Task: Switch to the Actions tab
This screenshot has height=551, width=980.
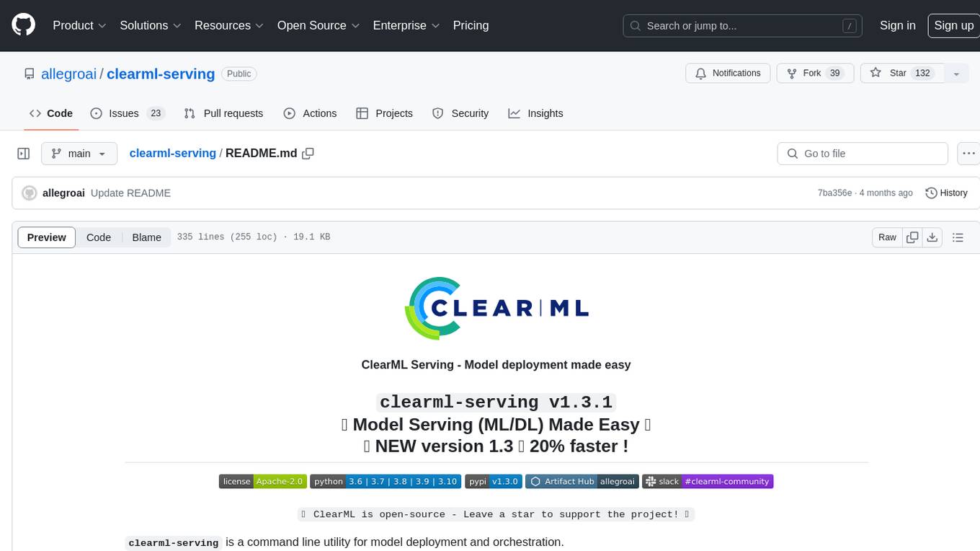Action: click(x=310, y=113)
